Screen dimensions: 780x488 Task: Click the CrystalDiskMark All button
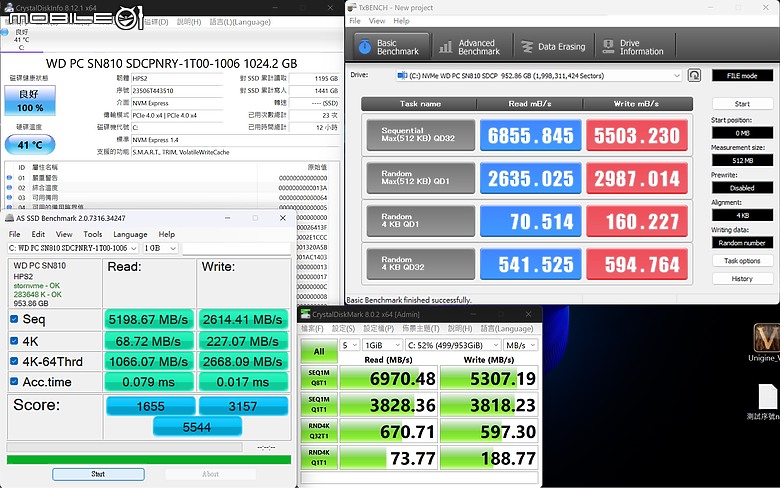(319, 352)
